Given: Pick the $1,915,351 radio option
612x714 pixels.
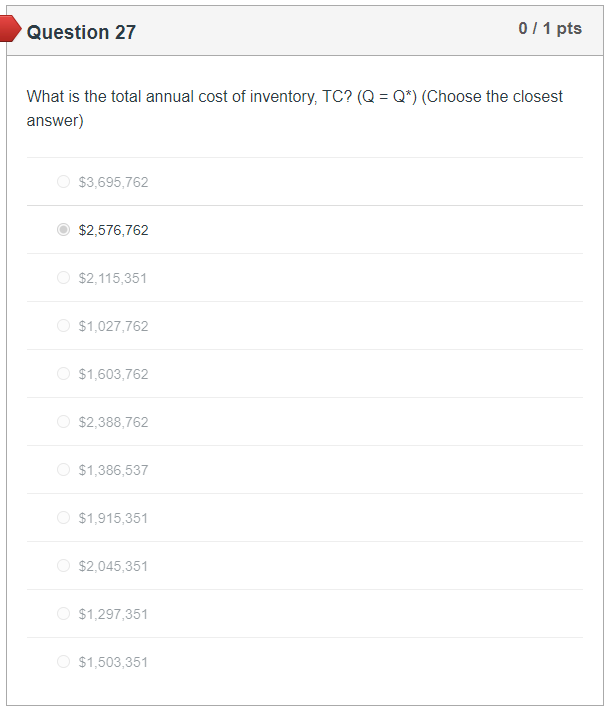Looking at the screenshot, I should pos(64,518).
